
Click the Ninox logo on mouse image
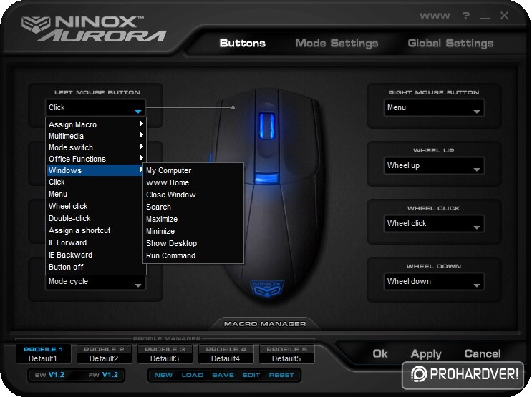click(x=267, y=288)
